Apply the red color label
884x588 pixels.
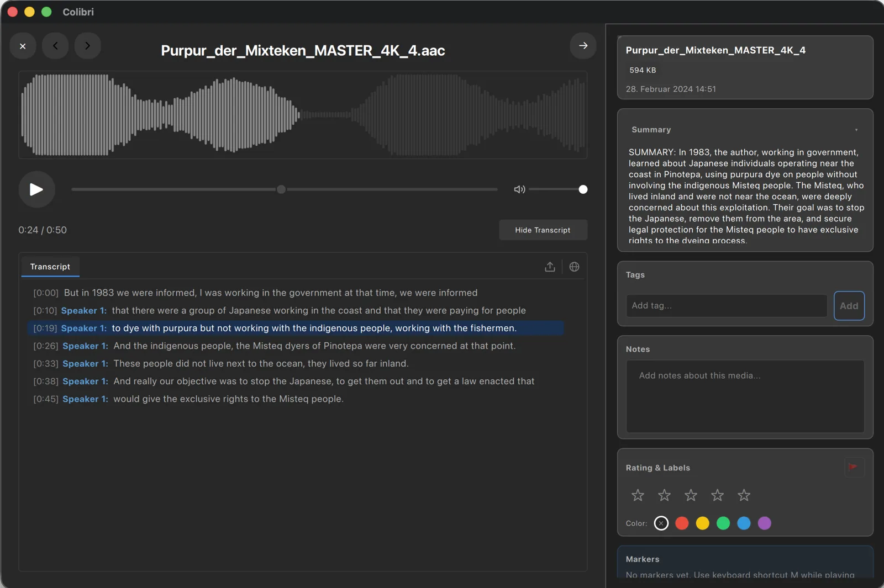click(682, 523)
